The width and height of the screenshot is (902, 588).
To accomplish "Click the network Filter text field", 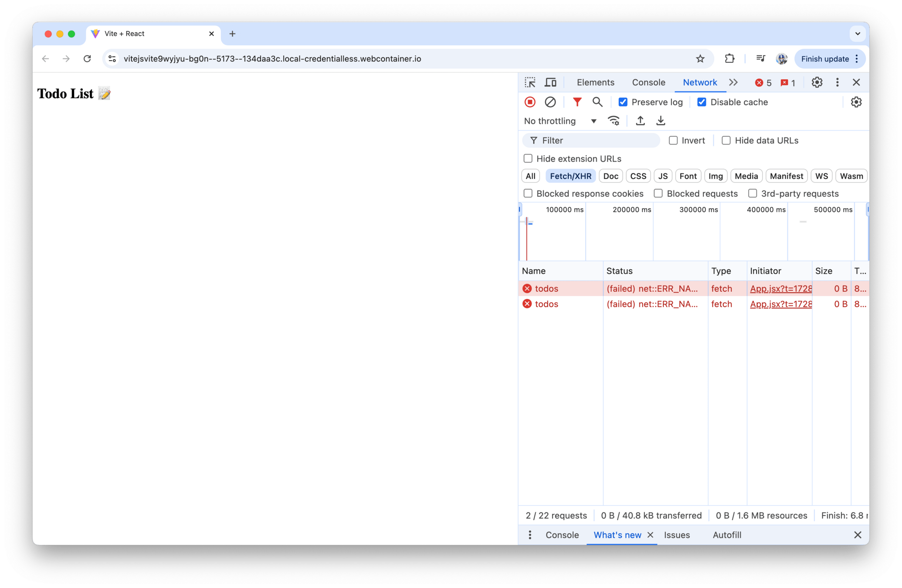I will coord(597,140).
